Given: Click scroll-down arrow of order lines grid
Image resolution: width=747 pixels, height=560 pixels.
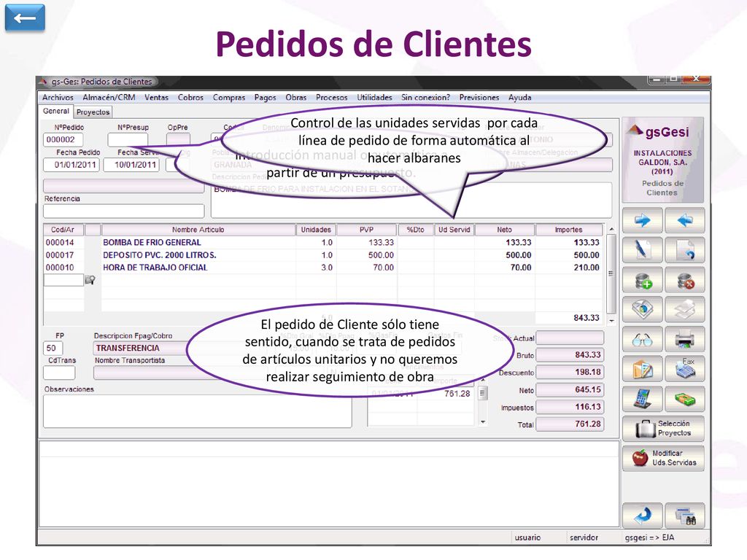Looking at the screenshot, I should [611, 321].
